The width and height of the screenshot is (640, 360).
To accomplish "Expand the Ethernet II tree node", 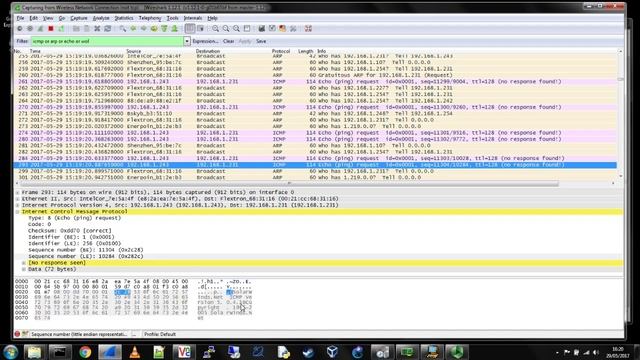I will pos(18,199).
